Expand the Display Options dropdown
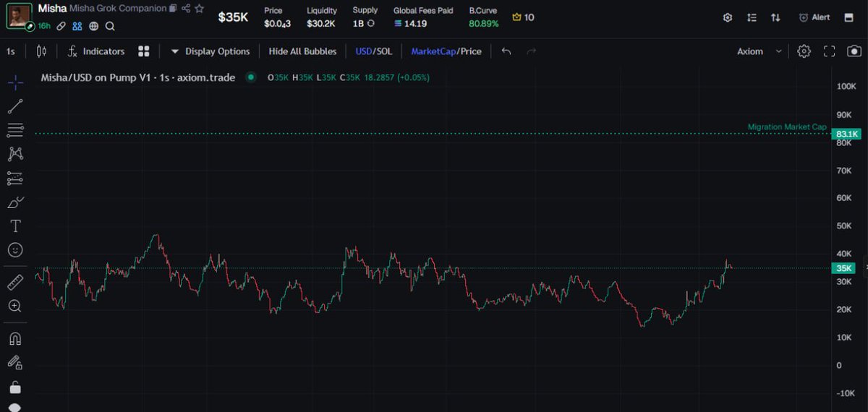 [210, 51]
